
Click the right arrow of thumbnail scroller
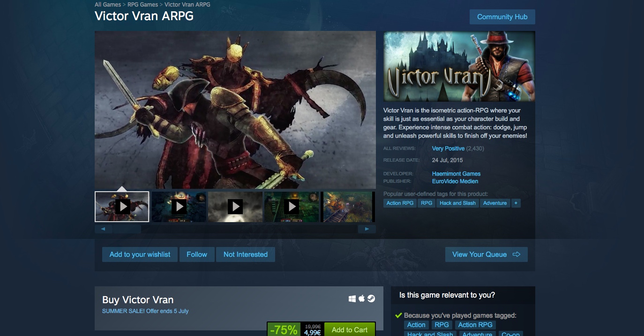pos(367,229)
